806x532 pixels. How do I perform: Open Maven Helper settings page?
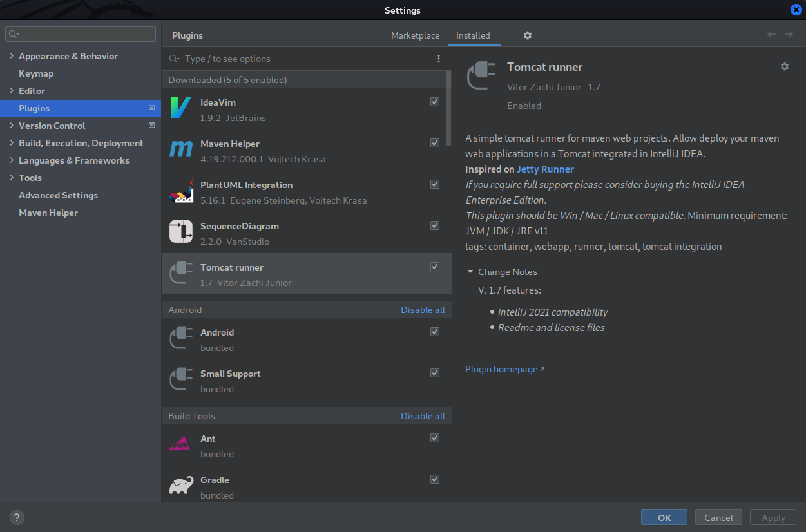click(x=48, y=213)
